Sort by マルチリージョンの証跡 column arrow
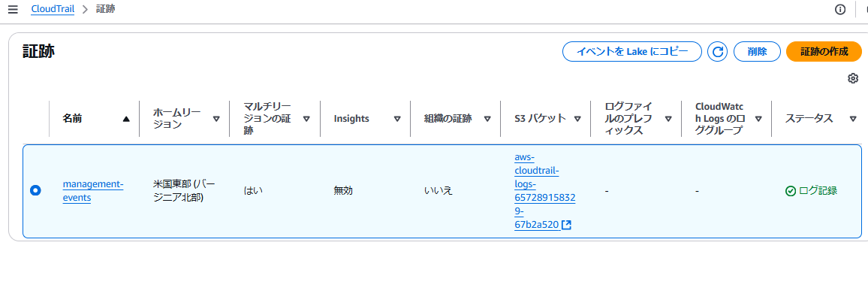The height and width of the screenshot is (297, 868). tap(306, 119)
